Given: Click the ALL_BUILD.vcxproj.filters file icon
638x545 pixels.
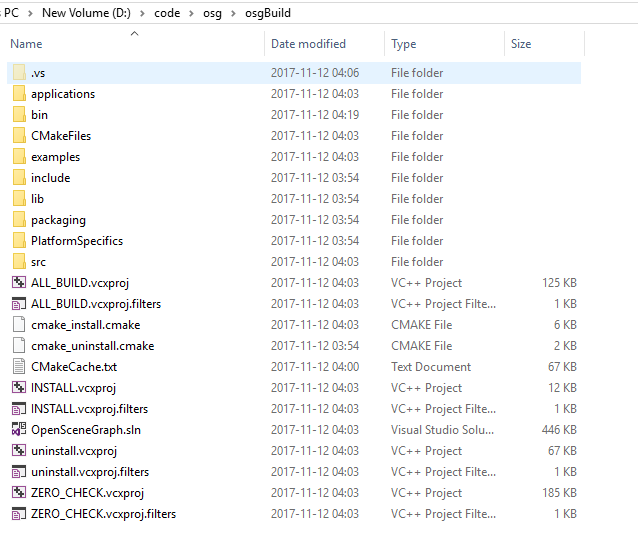Looking at the screenshot, I should tap(19, 304).
